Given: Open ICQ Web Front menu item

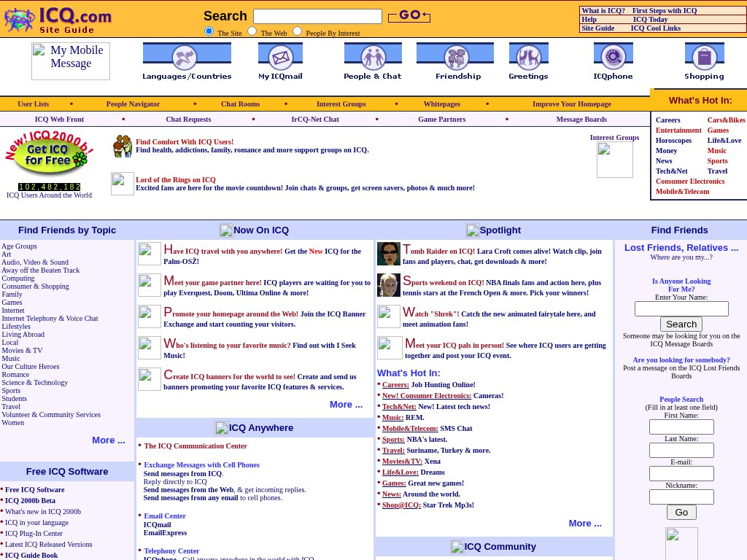Looking at the screenshot, I should point(59,119).
